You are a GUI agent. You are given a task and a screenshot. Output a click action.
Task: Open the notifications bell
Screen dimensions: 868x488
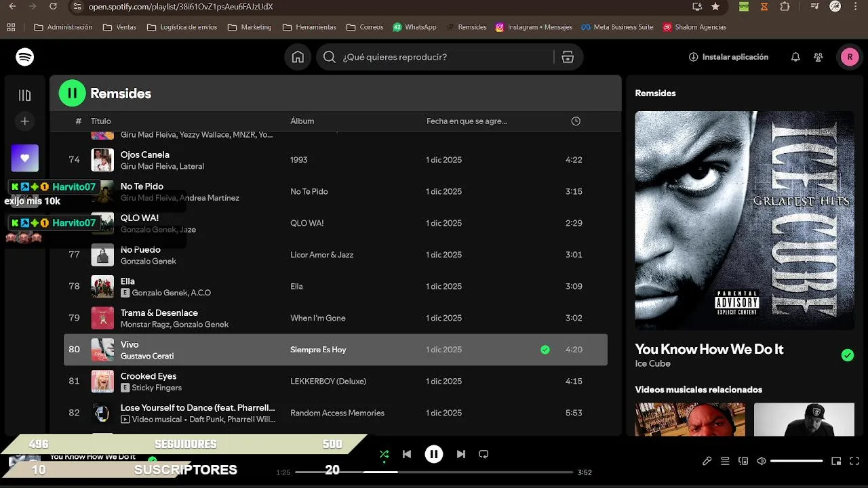click(795, 57)
